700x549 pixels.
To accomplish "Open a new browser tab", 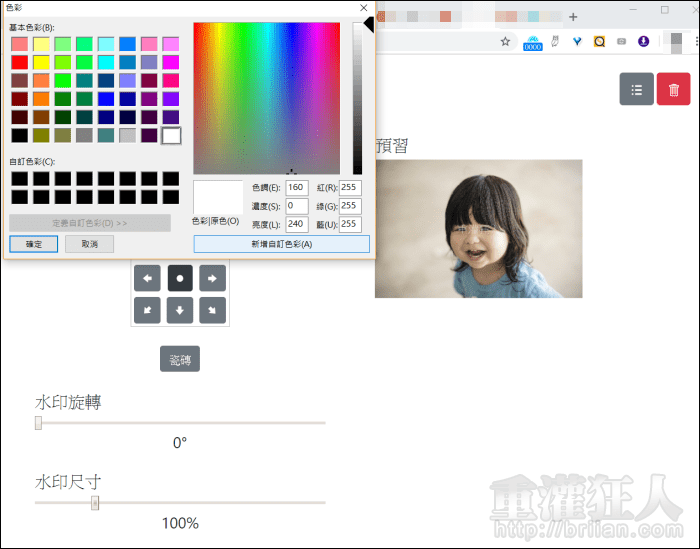I will click(x=573, y=17).
